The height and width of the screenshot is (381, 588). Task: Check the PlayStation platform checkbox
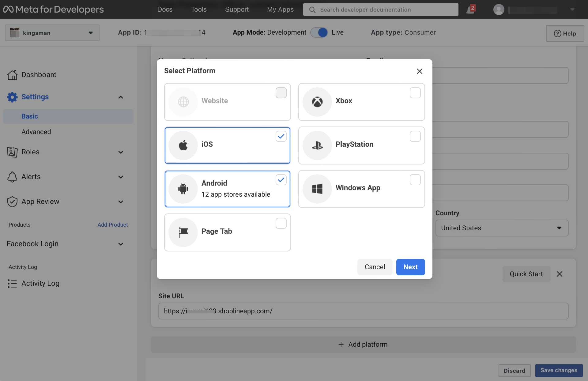tap(415, 136)
